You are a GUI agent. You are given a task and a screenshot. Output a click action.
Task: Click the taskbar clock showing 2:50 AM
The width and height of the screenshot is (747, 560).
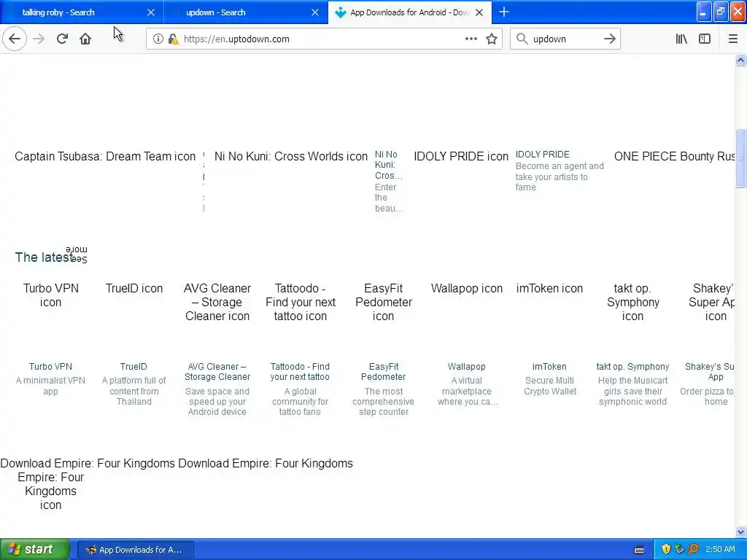coord(720,549)
